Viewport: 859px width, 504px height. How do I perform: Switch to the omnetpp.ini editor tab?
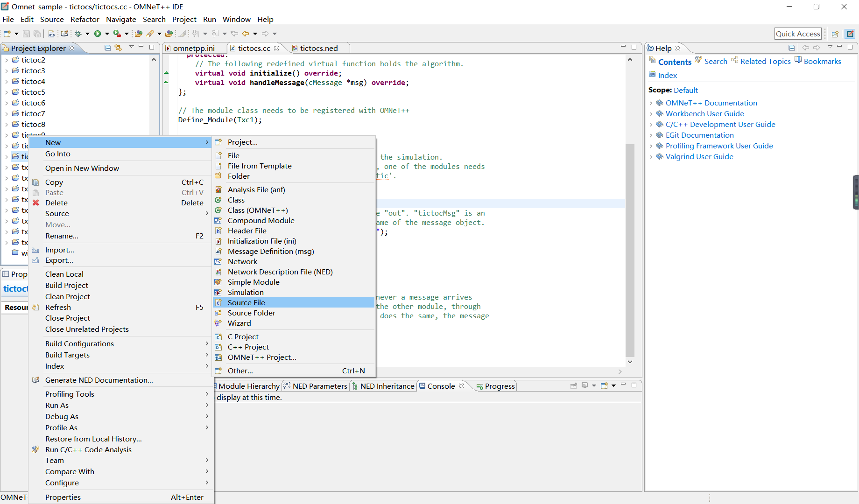coord(194,48)
